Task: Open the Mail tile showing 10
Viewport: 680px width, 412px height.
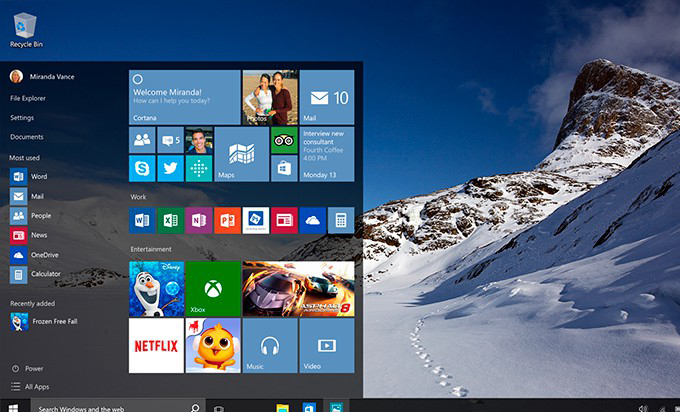Action: pyautogui.click(x=327, y=97)
